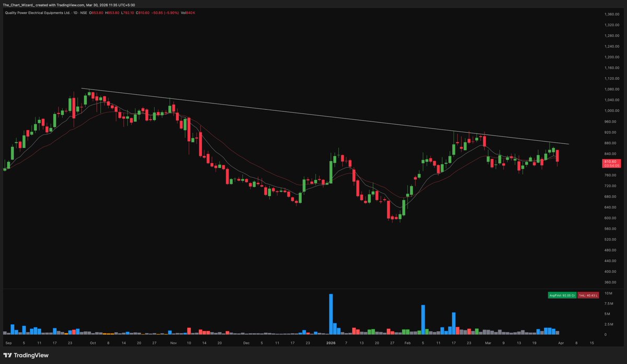
Task: Click the change value −50.85 (−5.90%)
Action: coord(165,13)
